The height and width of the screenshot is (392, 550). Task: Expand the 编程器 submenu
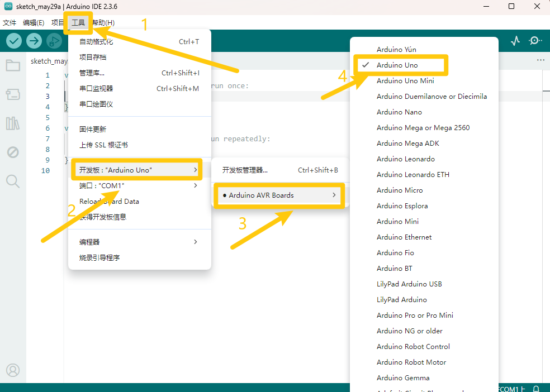(x=140, y=242)
